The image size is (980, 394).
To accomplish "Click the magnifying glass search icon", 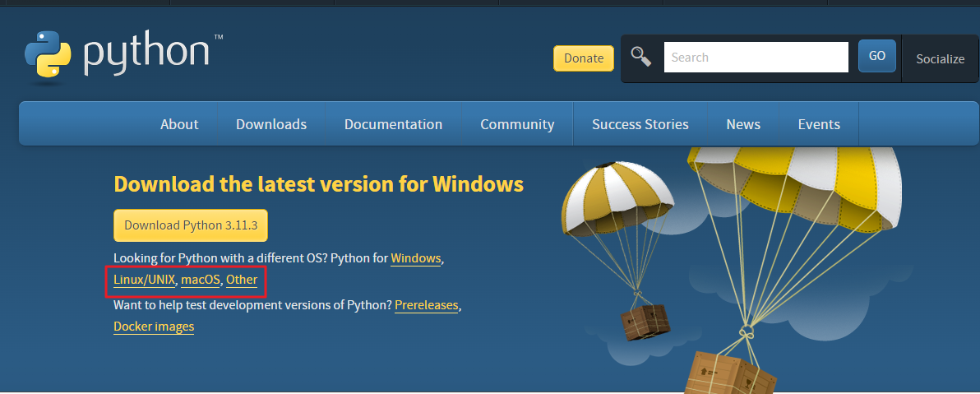I will pos(640,56).
